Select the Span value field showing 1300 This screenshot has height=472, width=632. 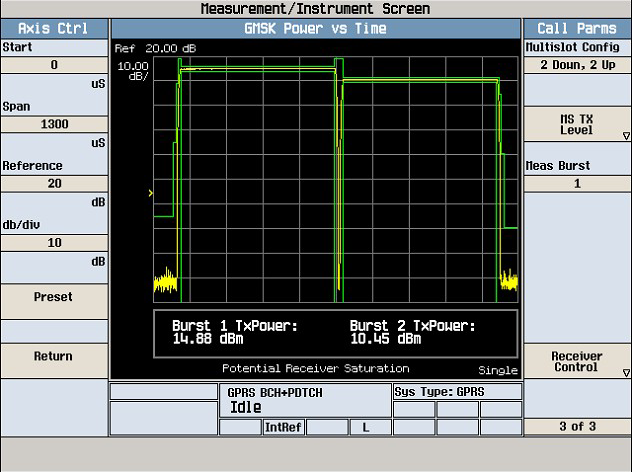tap(54, 124)
